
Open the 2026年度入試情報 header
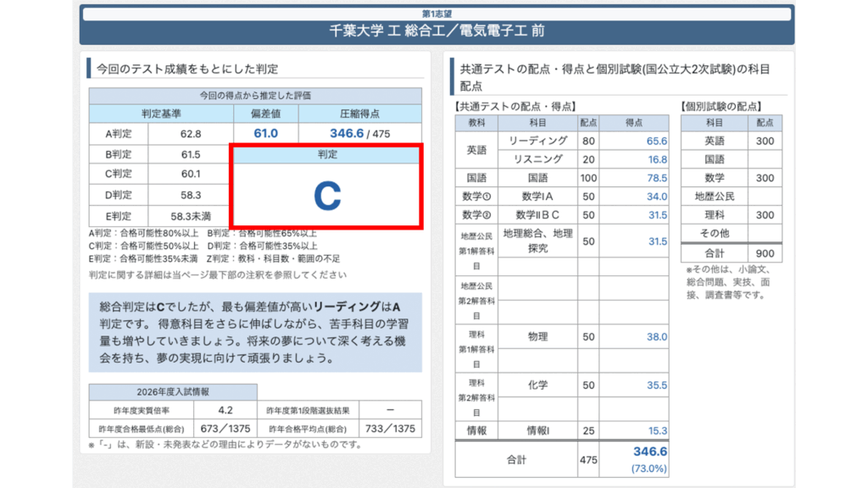[173, 392]
